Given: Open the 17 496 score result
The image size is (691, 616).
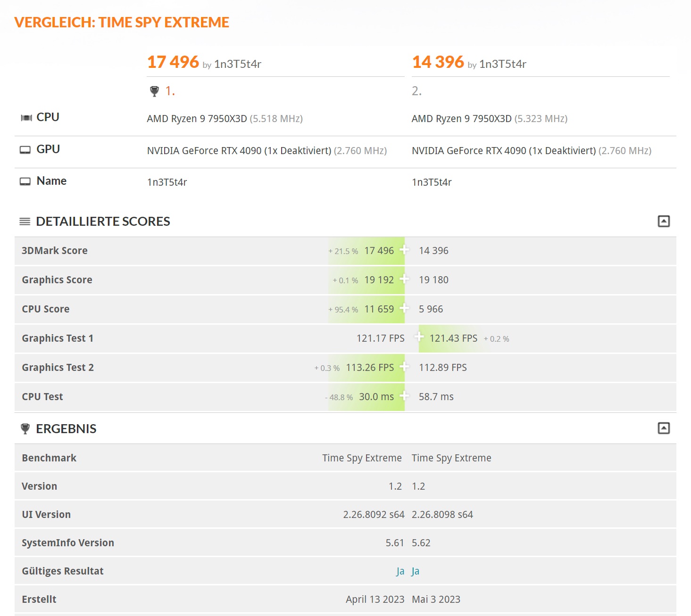Looking at the screenshot, I should click(x=173, y=62).
